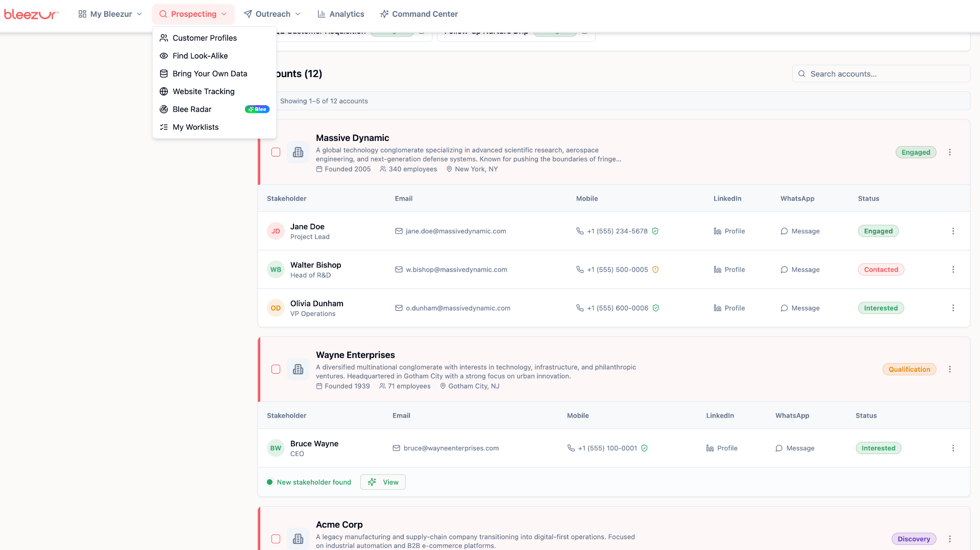Viewport: 980px width, 550px height.
Task: Open Olivia Dunham's LinkedIn Profile
Action: click(729, 308)
